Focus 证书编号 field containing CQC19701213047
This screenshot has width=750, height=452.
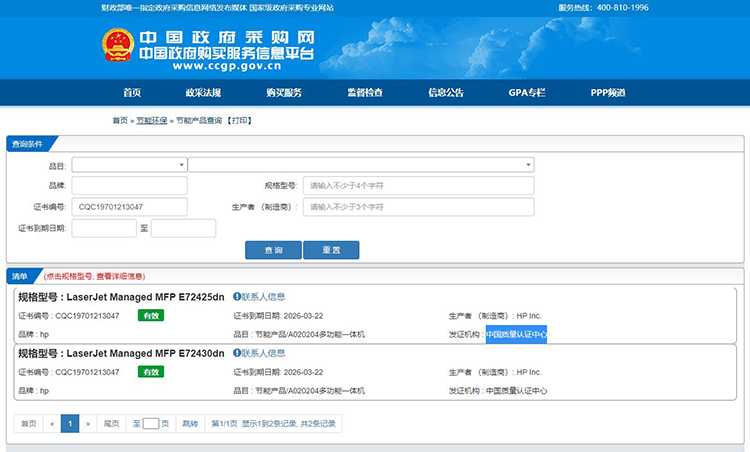click(x=130, y=207)
